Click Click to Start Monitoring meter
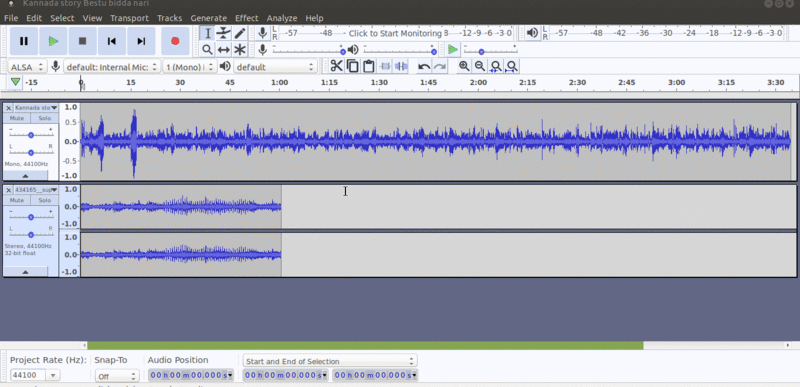The height and width of the screenshot is (387, 800). click(x=395, y=33)
